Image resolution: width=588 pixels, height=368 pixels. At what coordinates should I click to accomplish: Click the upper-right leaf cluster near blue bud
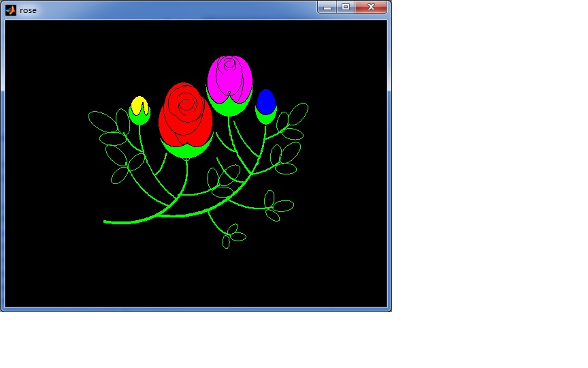click(293, 119)
